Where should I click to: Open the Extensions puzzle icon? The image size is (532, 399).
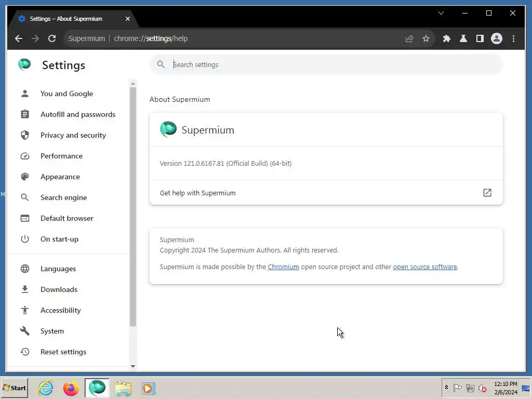[447, 38]
